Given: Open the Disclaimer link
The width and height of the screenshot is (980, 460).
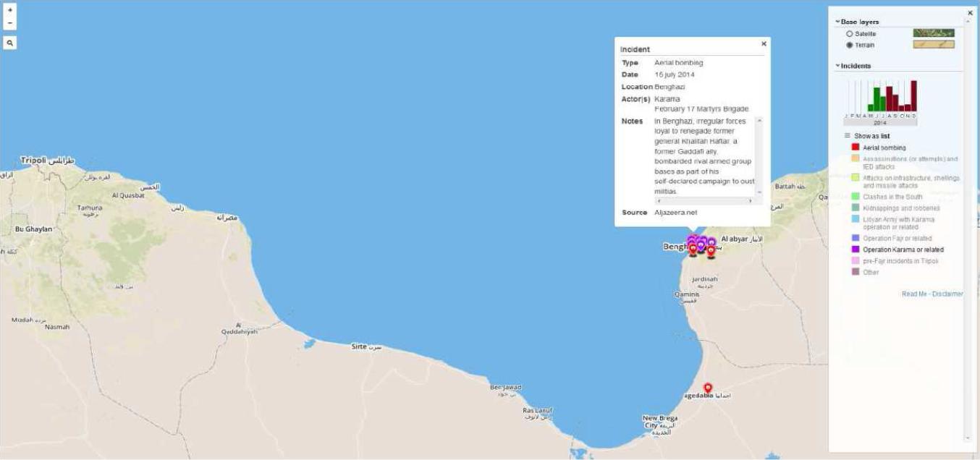Looking at the screenshot, I should click(947, 294).
